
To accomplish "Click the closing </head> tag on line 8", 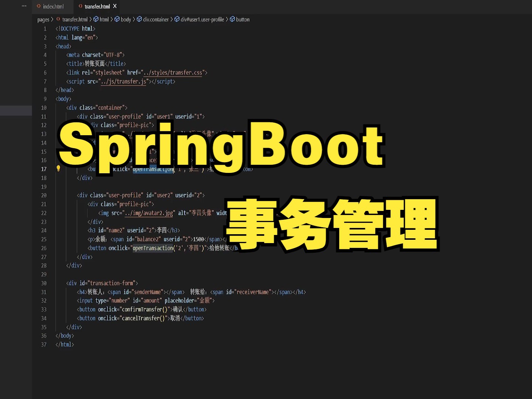I will coord(65,90).
